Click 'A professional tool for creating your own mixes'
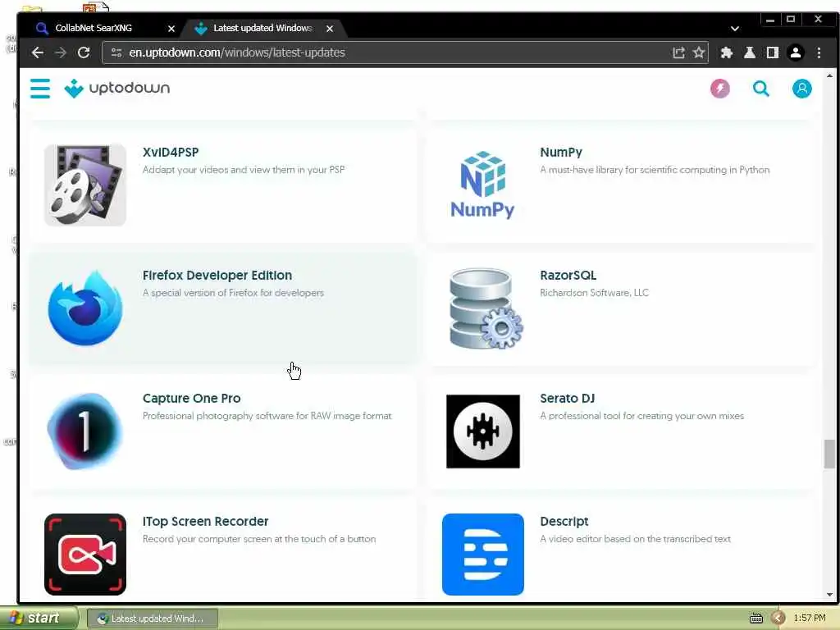840x630 pixels. click(641, 416)
